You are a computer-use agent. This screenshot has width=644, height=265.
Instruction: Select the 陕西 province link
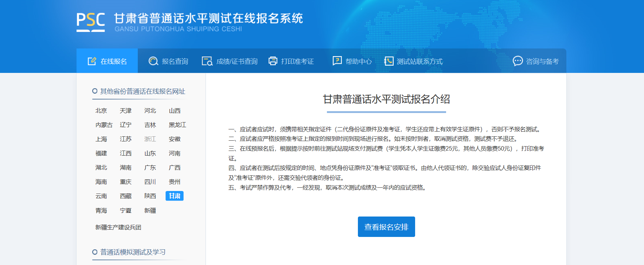click(150, 196)
